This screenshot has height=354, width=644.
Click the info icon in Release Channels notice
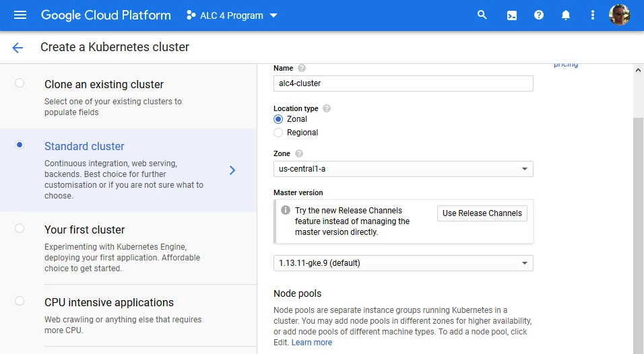tap(286, 210)
